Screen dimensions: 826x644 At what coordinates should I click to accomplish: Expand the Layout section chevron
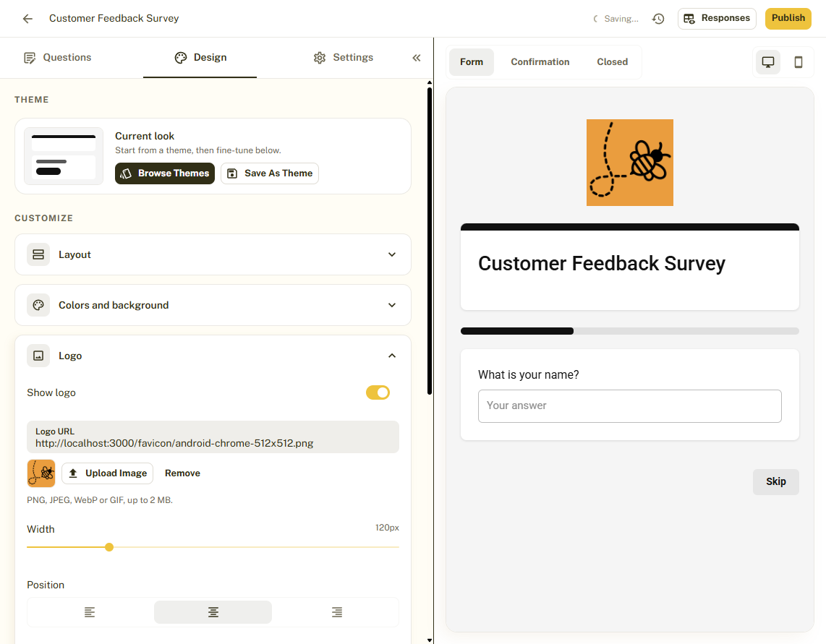[392, 254]
